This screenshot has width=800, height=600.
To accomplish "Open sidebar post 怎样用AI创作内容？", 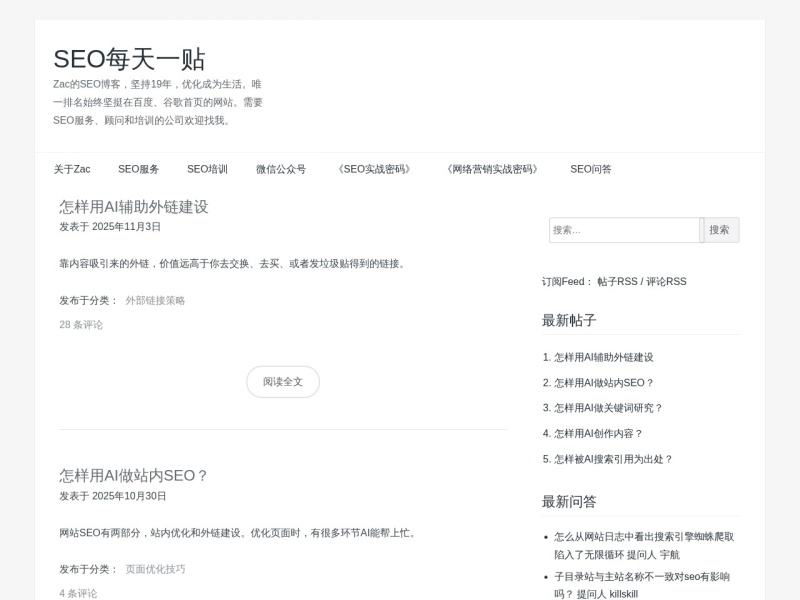I will (598, 434).
